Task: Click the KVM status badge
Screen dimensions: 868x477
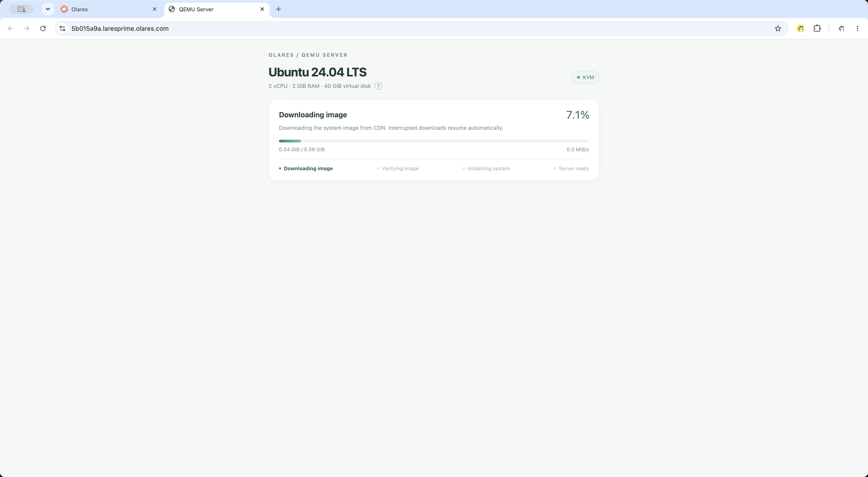Action: click(x=585, y=77)
